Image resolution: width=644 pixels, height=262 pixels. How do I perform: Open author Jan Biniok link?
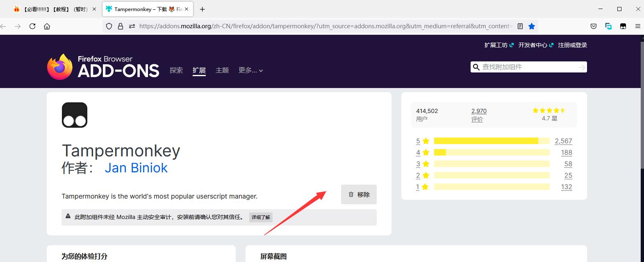tap(136, 168)
